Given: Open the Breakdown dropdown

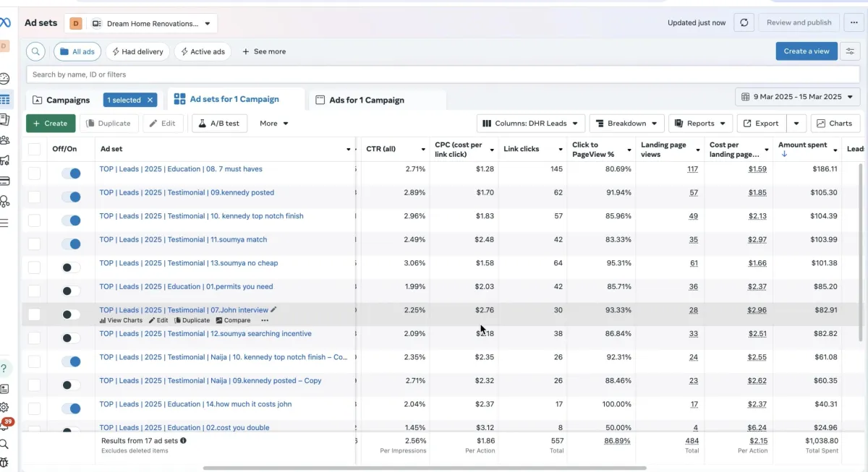Looking at the screenshot, I should 626,124.
